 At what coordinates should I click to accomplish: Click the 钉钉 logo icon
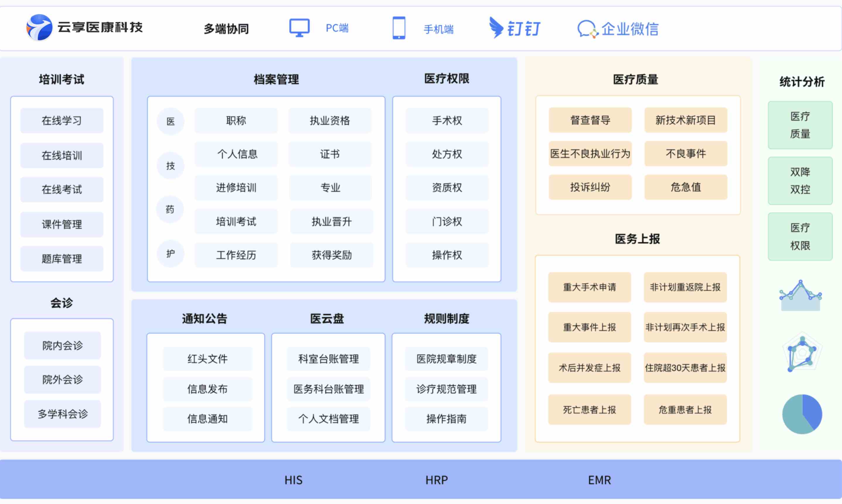coord(496,28)
